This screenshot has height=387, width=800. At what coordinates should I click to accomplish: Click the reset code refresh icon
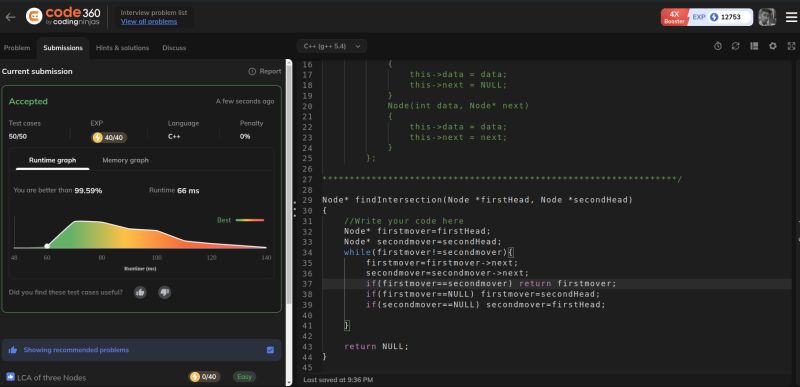[735, 46]
